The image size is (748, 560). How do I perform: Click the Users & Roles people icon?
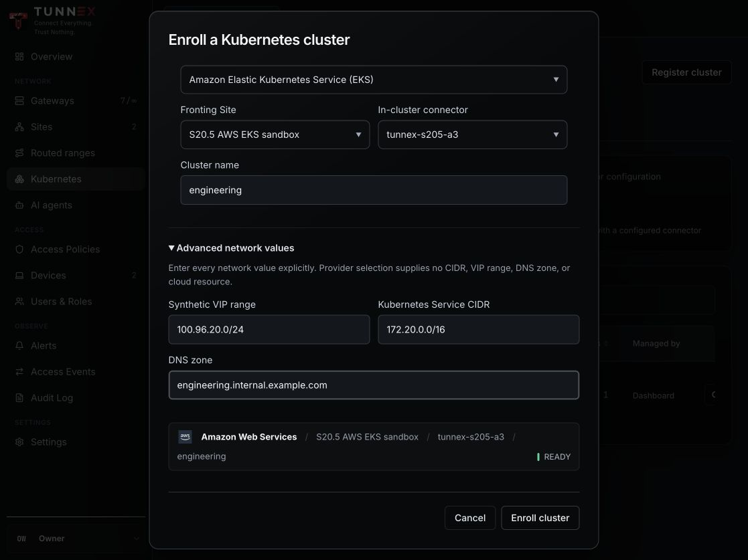pyautogui.click(x=19, y=302)
